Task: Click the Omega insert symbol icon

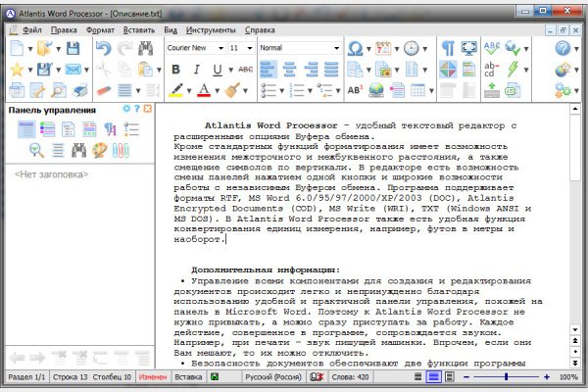Action: 355,48
